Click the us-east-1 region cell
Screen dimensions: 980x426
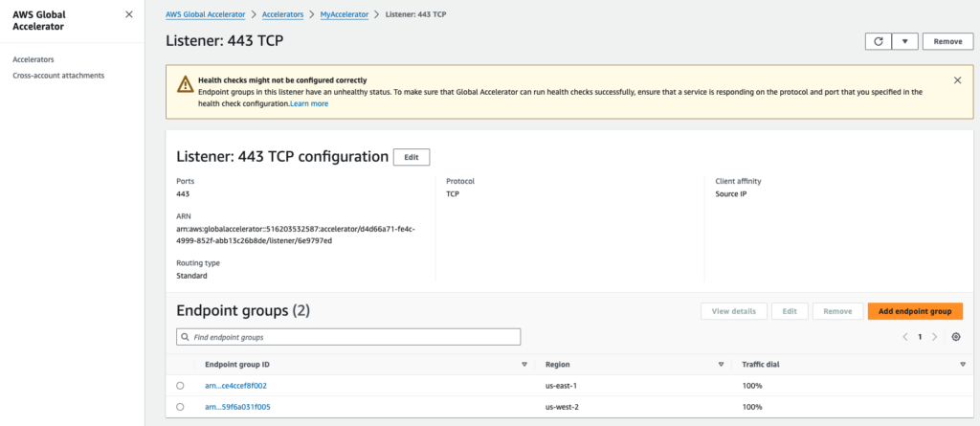(560, 386)
